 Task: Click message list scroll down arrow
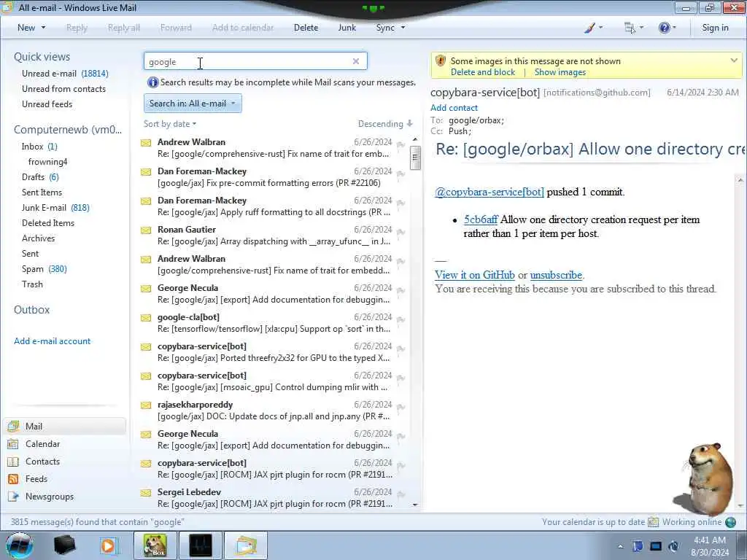(415, 505)
